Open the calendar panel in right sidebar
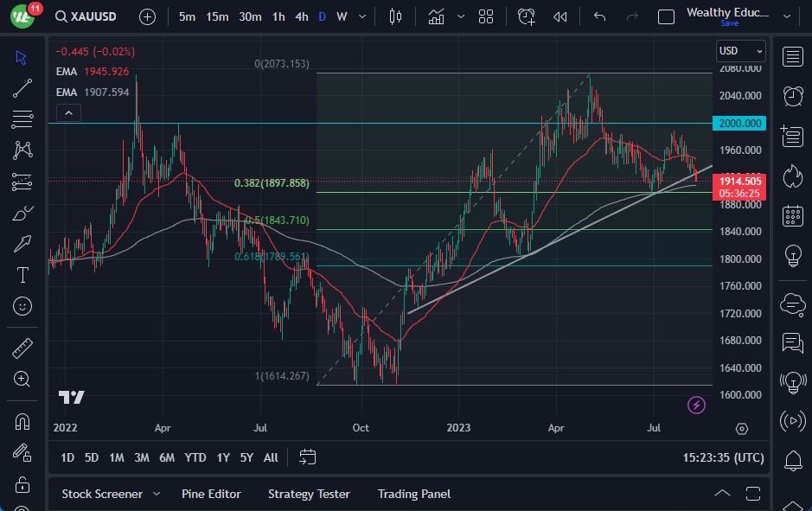812x511 pixels. 792,216
